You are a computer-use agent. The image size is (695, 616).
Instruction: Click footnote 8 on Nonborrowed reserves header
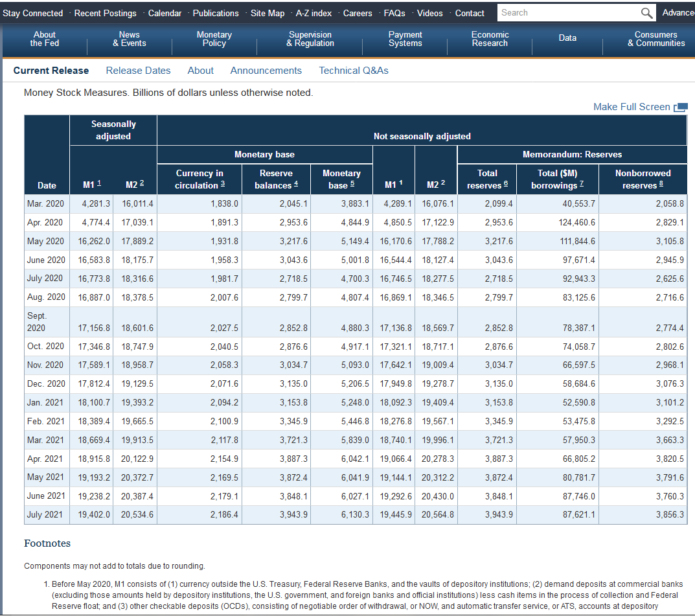click(661, 185)
